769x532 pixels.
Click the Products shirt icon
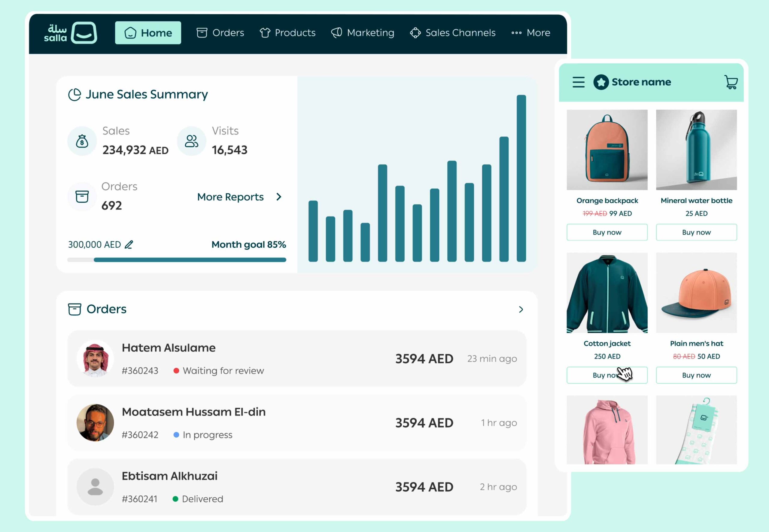[x=265, y=33]
